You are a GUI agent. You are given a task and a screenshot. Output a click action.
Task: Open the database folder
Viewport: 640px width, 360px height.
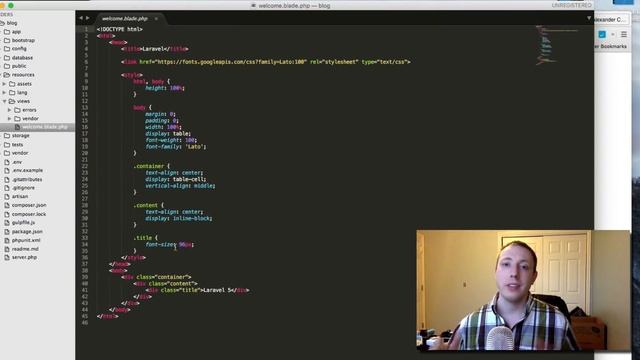coord(22,58)
